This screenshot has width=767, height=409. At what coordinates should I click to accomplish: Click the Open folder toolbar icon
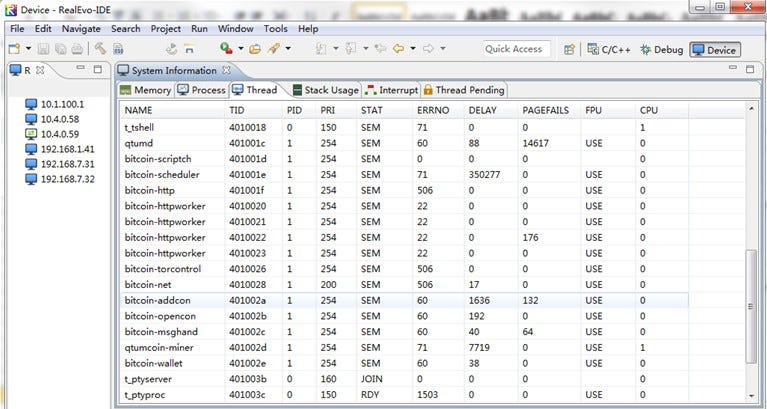pos(255,49)
